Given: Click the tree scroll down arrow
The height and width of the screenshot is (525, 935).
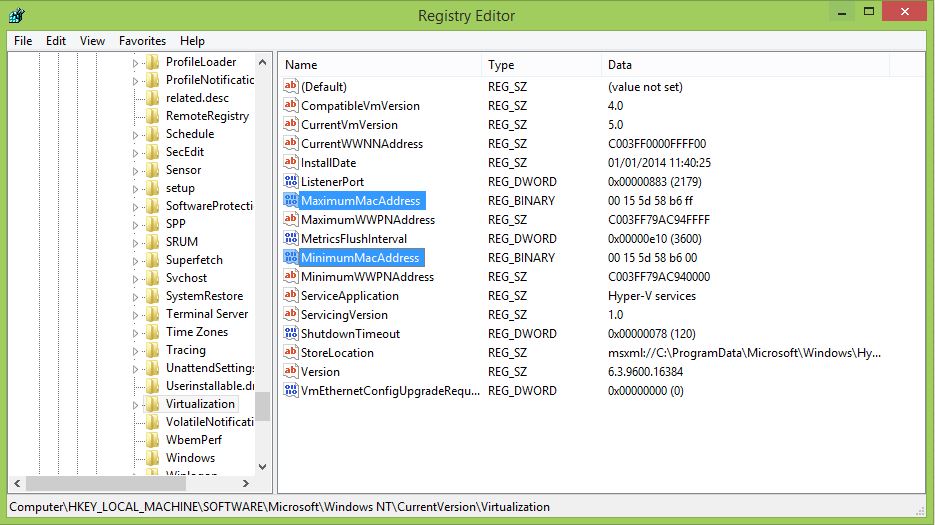Looking at the screenshot, I should pos(262,467).
